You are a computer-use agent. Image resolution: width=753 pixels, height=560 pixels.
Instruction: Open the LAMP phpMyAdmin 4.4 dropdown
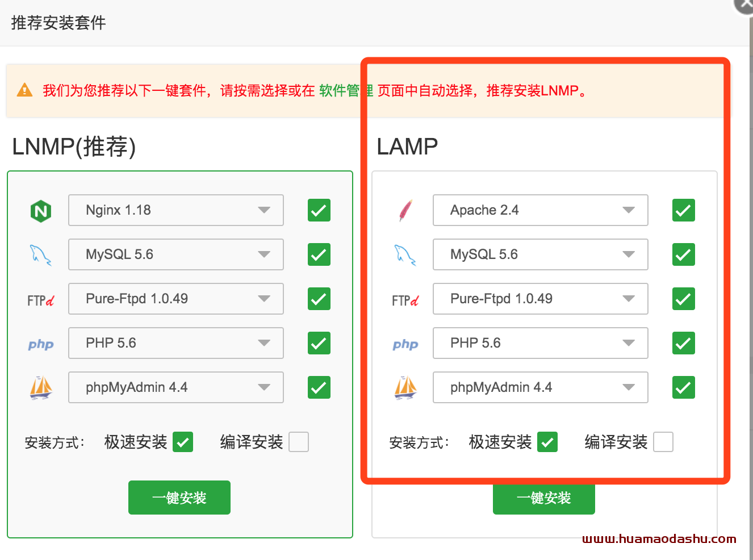coord(541,387)
